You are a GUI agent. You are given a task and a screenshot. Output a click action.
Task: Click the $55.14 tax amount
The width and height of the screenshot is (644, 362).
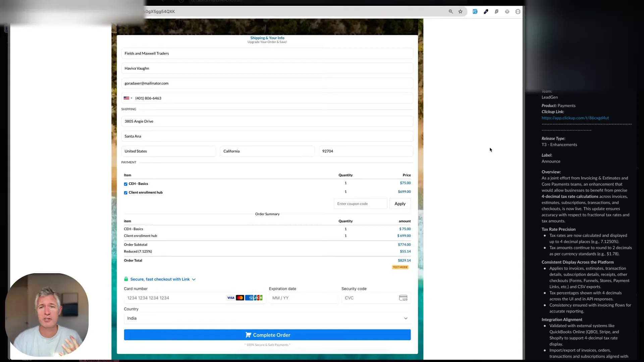coord(405,251)
